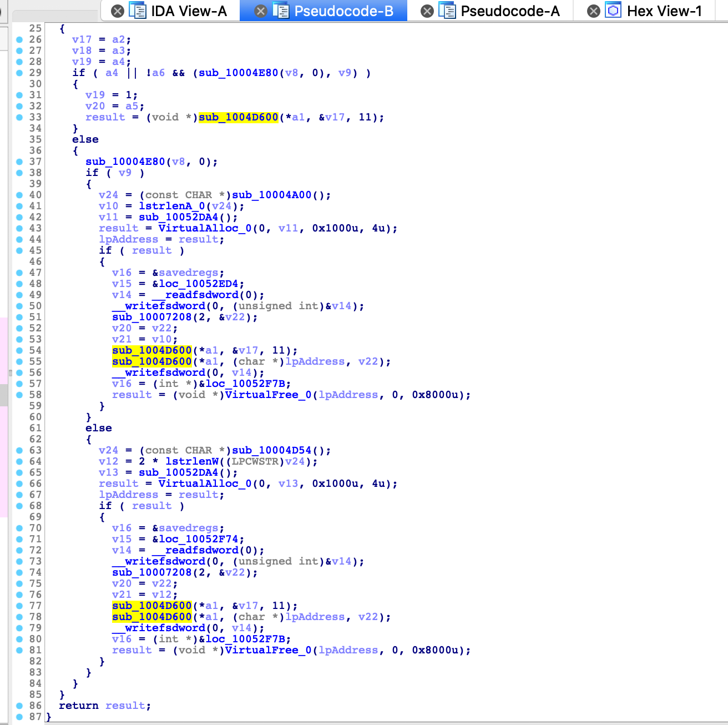Screen dimensions: 728x725
Task: Click sub_10007208 on line 74
Action: [152, 572]
